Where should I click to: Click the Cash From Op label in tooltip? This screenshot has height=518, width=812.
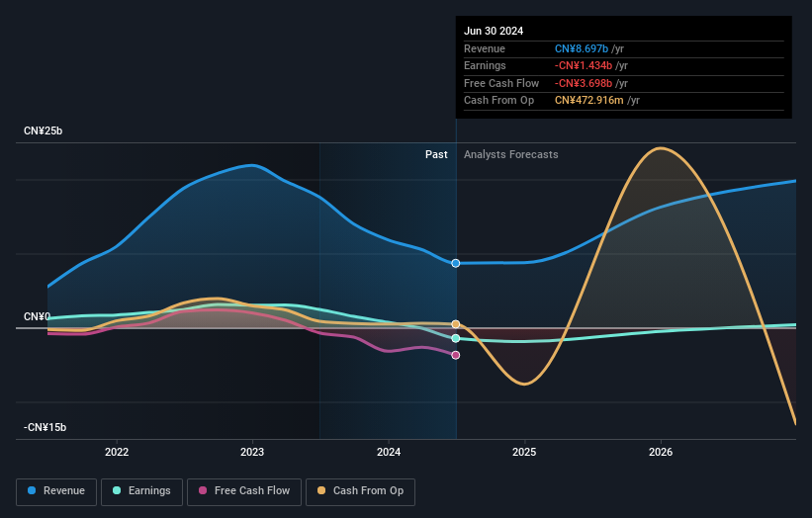[x=498, y=101]
